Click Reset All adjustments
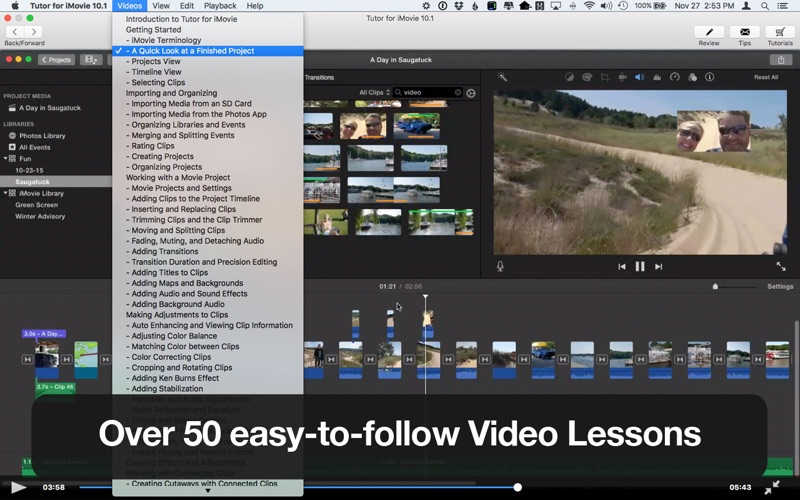 click(x=766, y=77)
